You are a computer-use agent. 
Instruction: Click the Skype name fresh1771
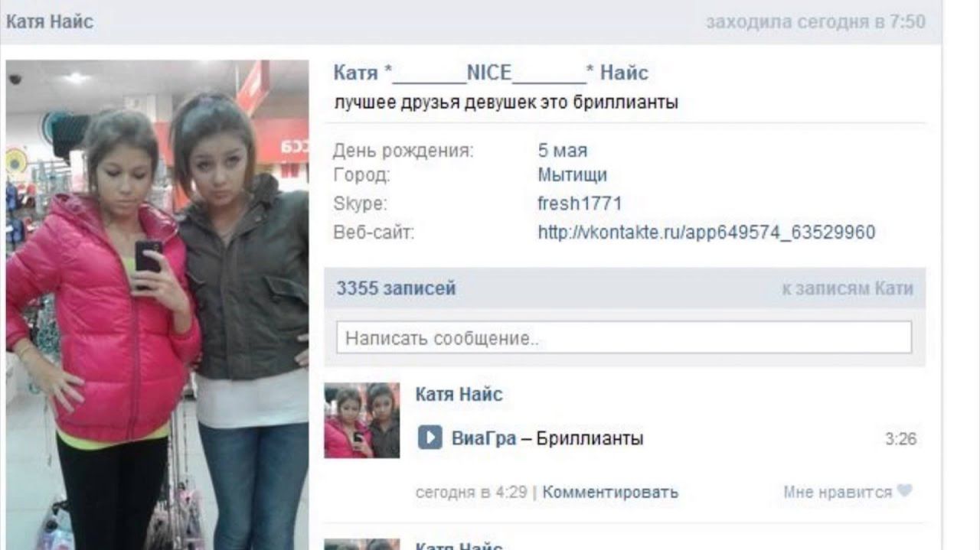tap(580, 203)
